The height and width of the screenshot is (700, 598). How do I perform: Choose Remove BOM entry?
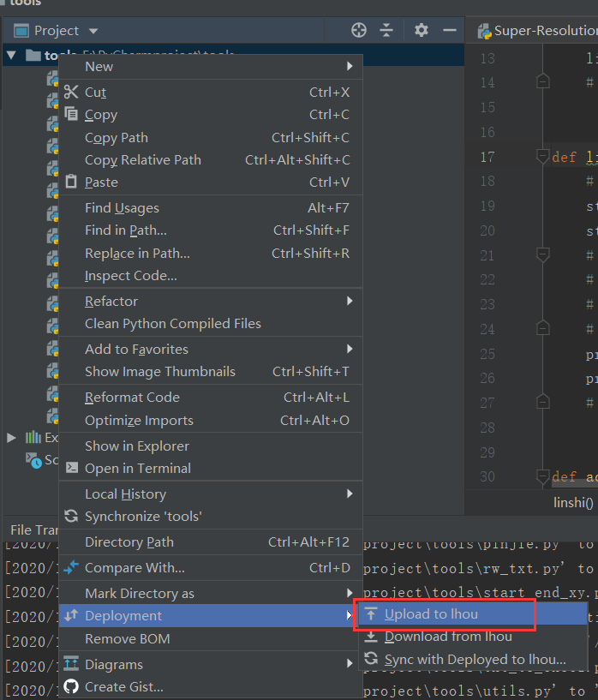coord(211,639)
